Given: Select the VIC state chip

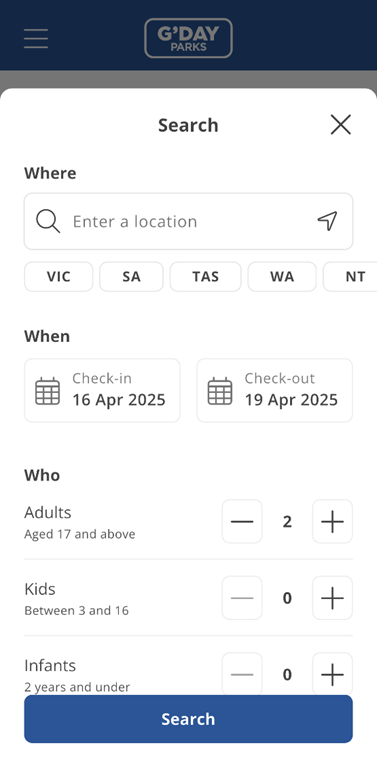Looking at the screenshot, I should 58,277.
